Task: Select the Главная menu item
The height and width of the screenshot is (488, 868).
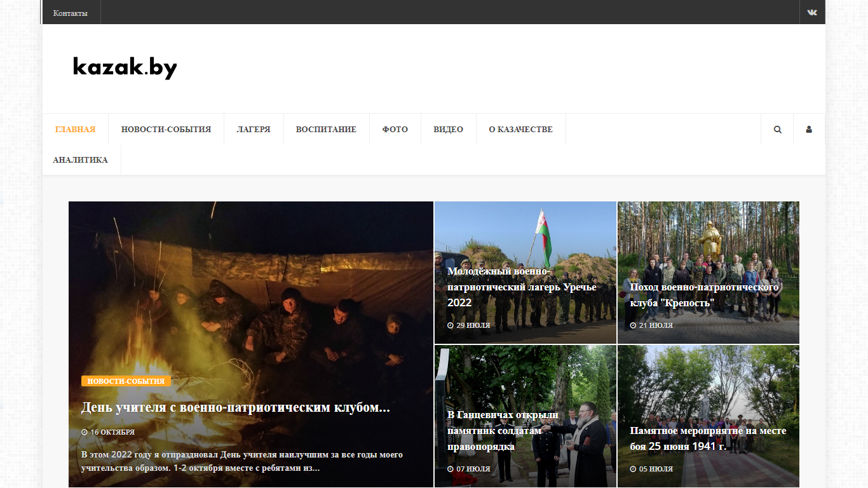Action: coord(75,129)
